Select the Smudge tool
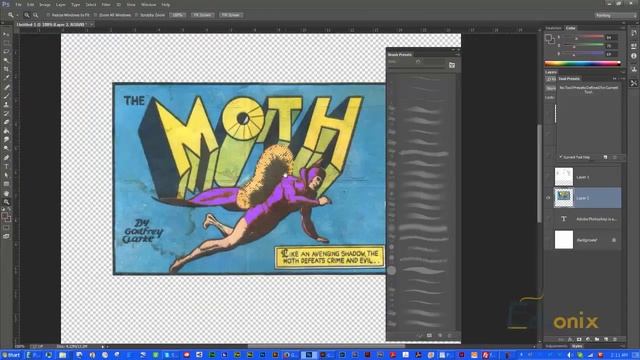Image resolution: width=640 pixels, height=360 pixels. pos(6,140)
